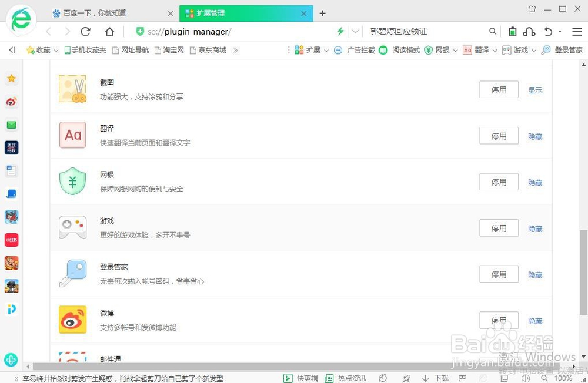588x383 pixels.
Task: Disable the 登录管家 extension with 停用
Action: point(499,274)
